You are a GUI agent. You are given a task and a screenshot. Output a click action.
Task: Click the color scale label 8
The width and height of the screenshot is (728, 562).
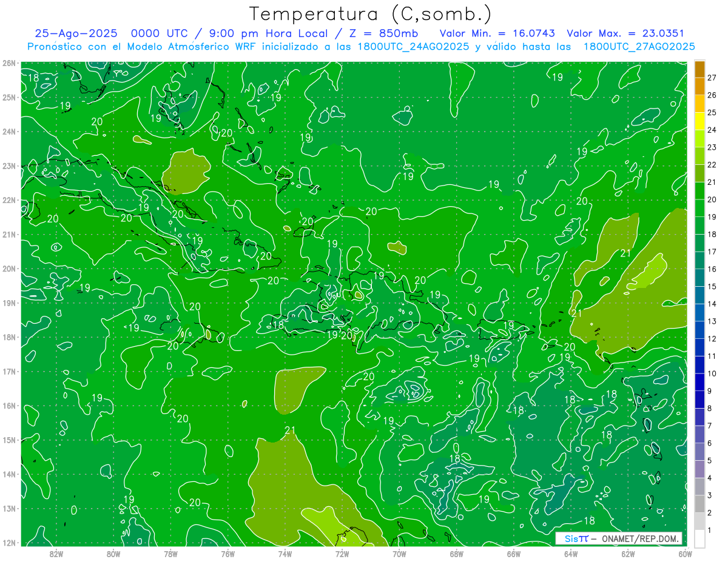[710, 408]
